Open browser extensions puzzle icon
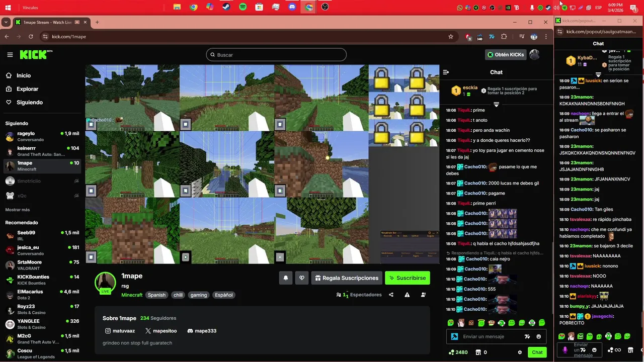The image size is (644, 362). (504, 36)
